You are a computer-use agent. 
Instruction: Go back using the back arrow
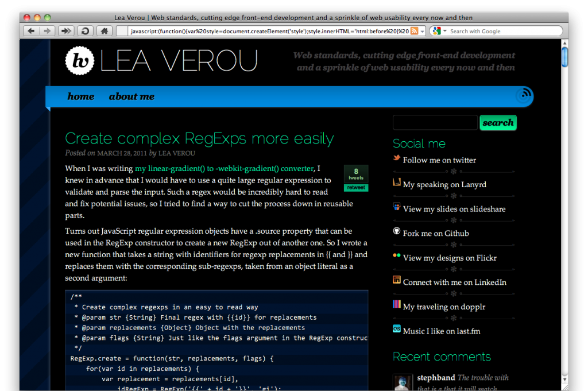(x=31, y=30)
